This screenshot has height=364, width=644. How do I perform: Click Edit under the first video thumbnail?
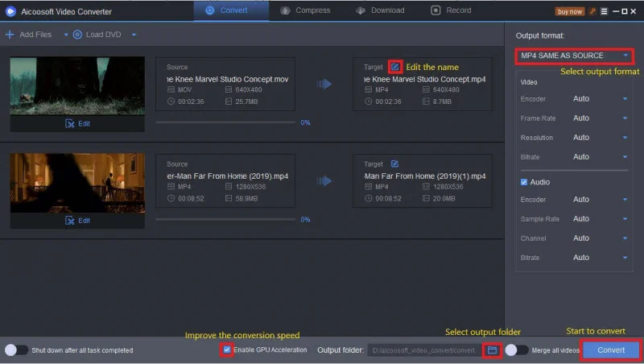point(77,124)
